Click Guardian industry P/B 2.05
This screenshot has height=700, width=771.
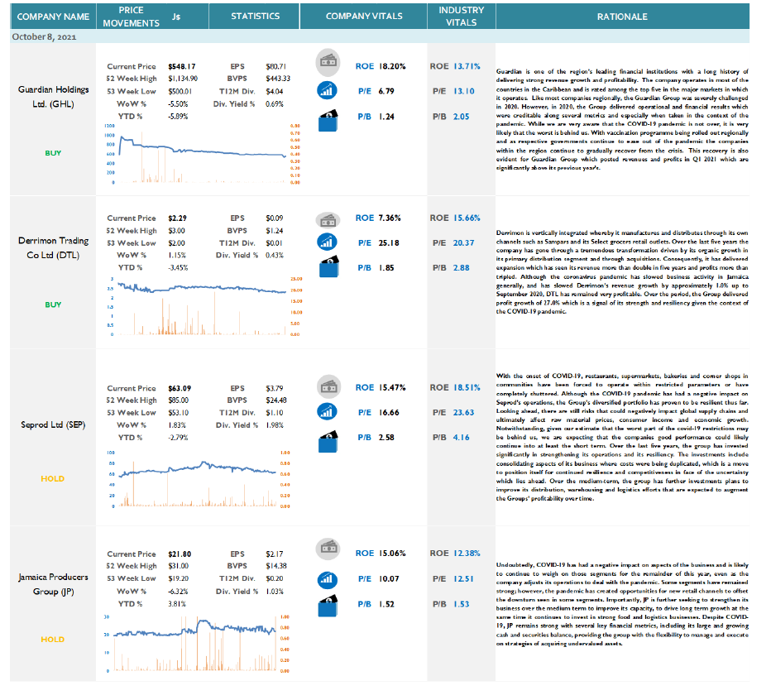tap(462, 117)
